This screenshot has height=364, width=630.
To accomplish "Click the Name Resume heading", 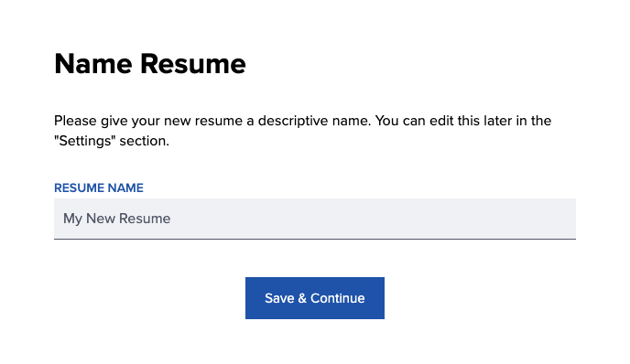I will [150, 64].
